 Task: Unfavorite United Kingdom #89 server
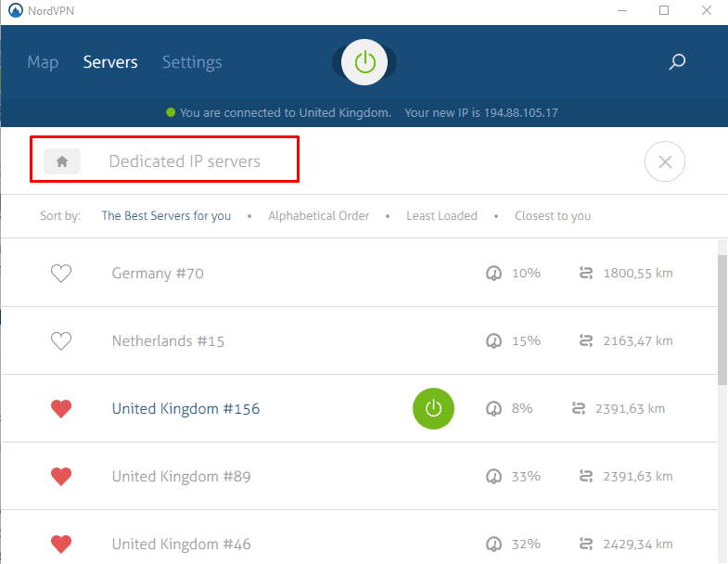(x=61, y=477)
